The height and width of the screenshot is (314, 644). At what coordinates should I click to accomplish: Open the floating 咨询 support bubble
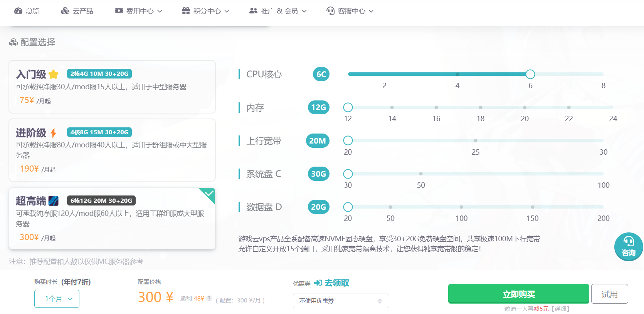pos(628,247)
